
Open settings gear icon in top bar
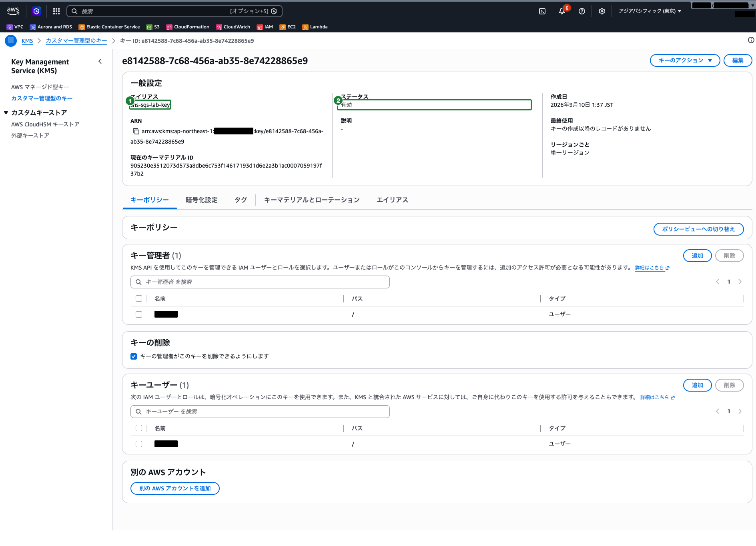[602, 11]
